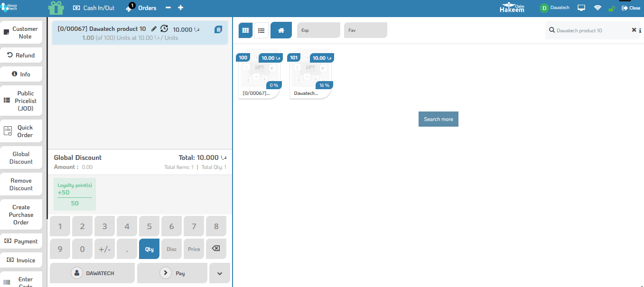
Task: Tap numpad key 1
Action: (60, 226)
